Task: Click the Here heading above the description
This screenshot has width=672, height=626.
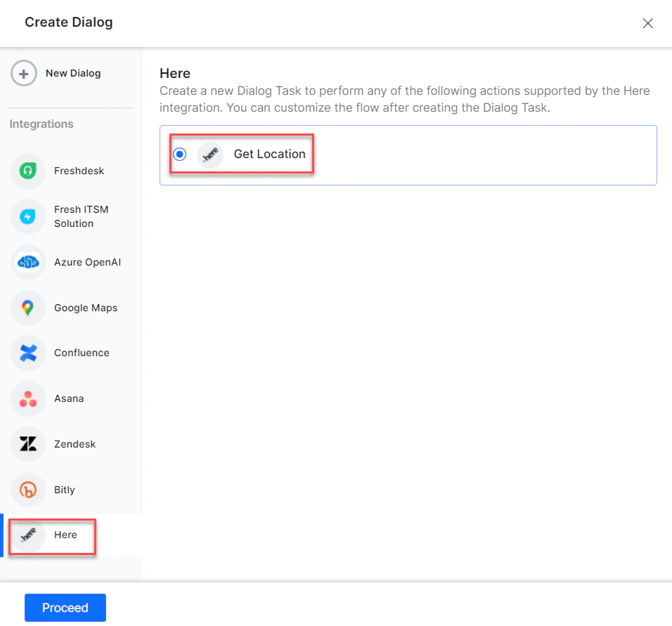Action: 174,73
